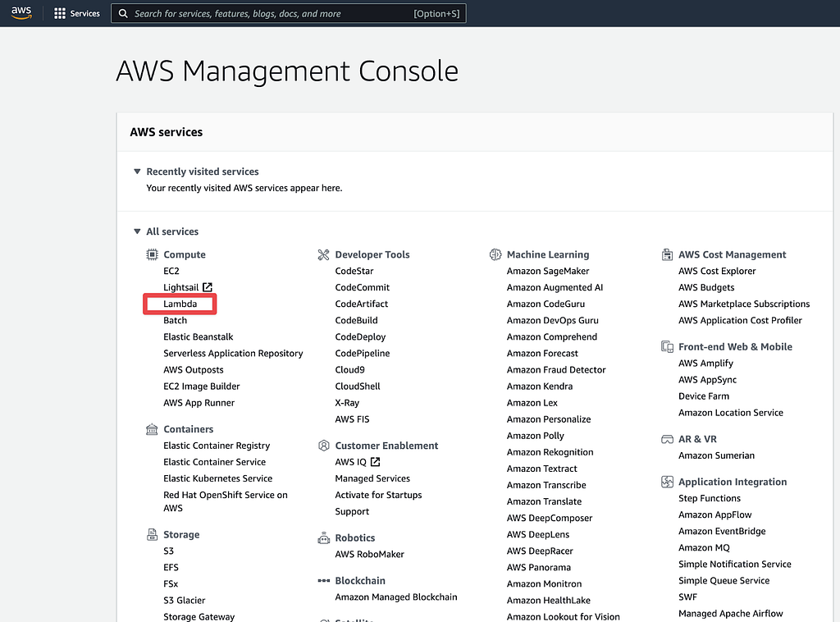Viewport: 840px width, 622px height.
Task: Open X-Ray service
Action: pos(347,403)
